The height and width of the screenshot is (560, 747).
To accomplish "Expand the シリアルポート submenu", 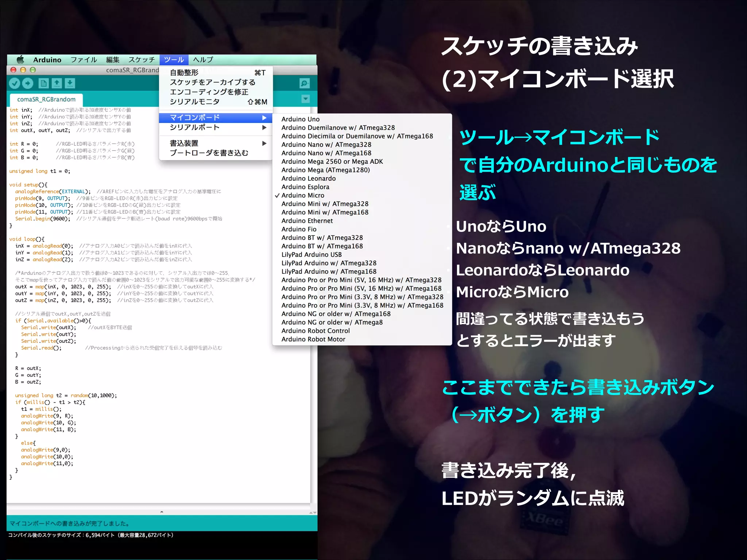I will (216, 127).
